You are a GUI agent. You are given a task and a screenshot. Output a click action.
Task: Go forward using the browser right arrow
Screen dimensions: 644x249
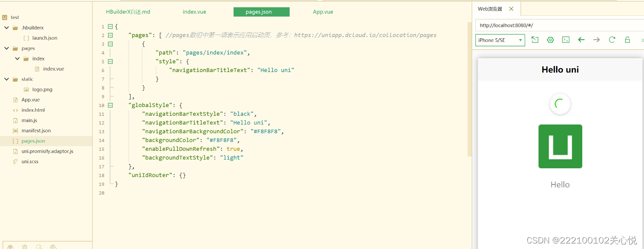[x=597, y=40]
